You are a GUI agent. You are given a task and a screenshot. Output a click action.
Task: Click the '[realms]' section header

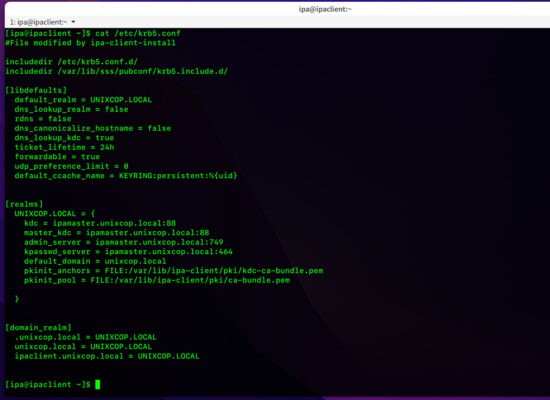24,204
